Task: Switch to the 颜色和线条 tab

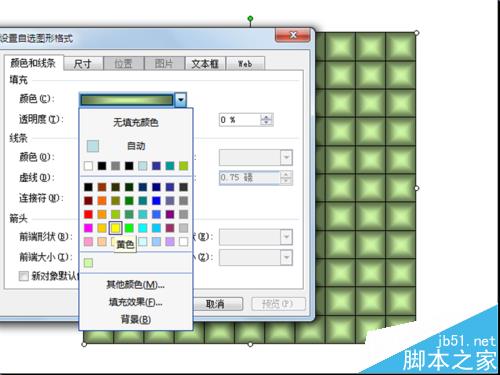Action: pyautogui.click(x=33, y=63)
